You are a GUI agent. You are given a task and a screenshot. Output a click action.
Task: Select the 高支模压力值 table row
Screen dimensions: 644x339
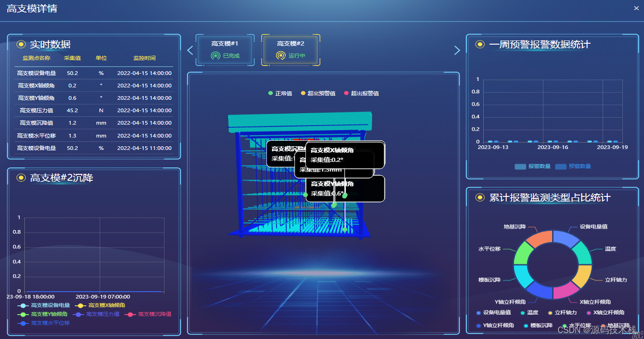94,110
